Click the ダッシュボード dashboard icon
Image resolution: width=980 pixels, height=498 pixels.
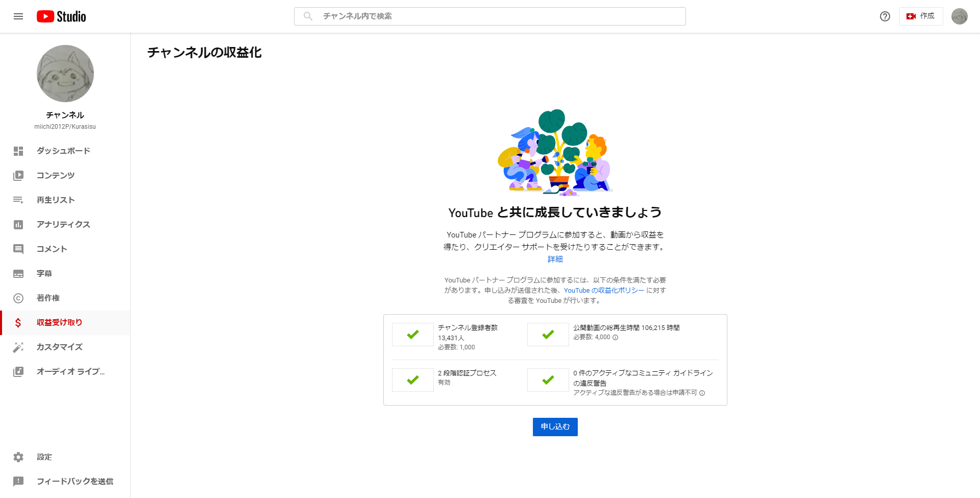(x=18, y=151)
